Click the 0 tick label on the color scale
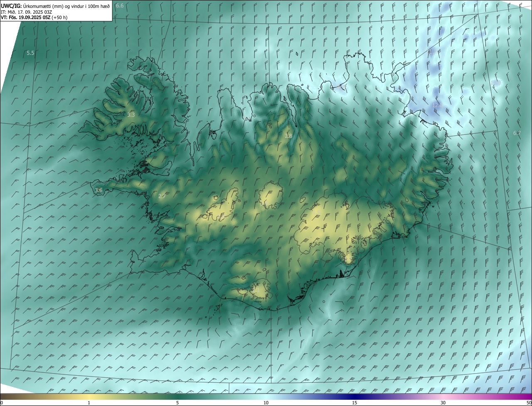 coord(2,403)
